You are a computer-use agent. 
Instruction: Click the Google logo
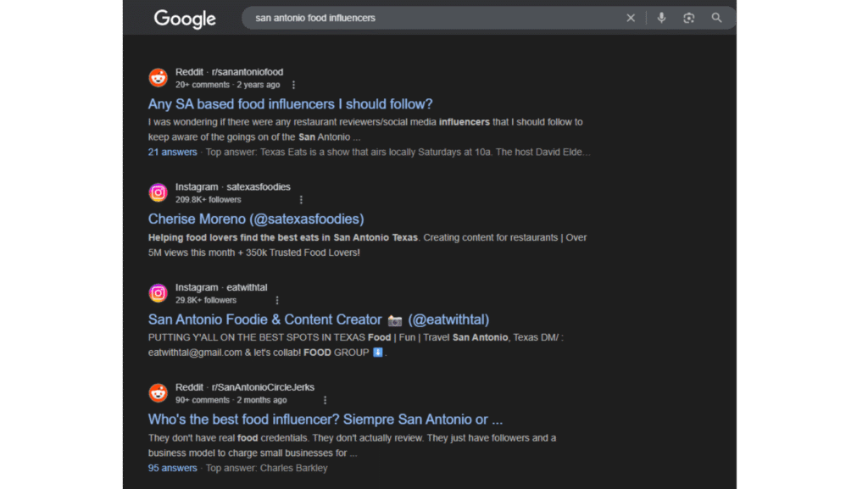(x=185, y=19)
